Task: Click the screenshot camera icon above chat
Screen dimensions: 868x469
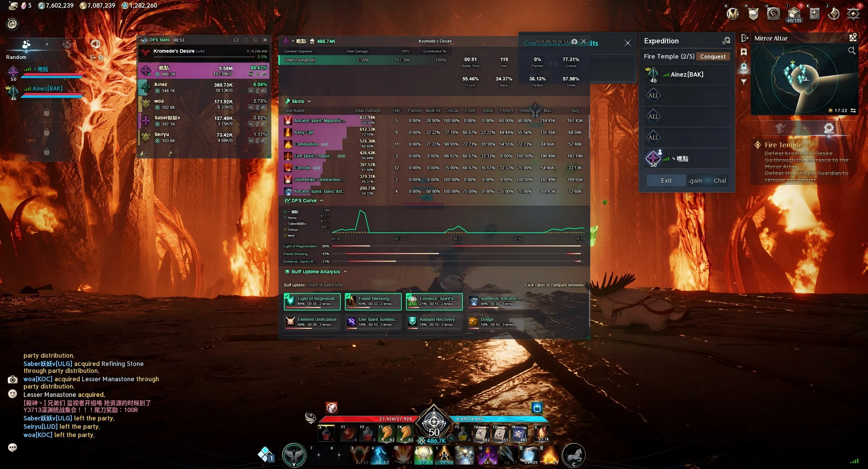Action: 12,380
